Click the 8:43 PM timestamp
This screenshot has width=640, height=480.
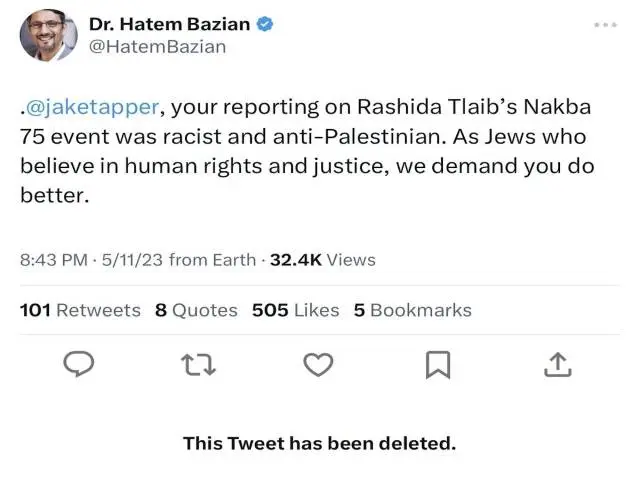(x=52, y=260)
